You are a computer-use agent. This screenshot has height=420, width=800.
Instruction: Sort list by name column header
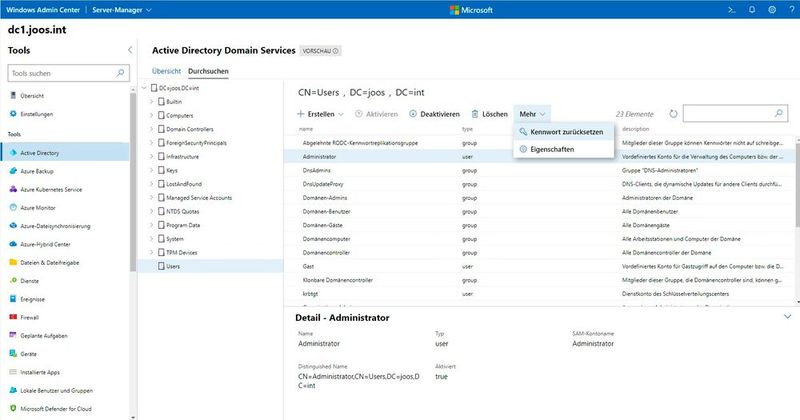(306, 129)
